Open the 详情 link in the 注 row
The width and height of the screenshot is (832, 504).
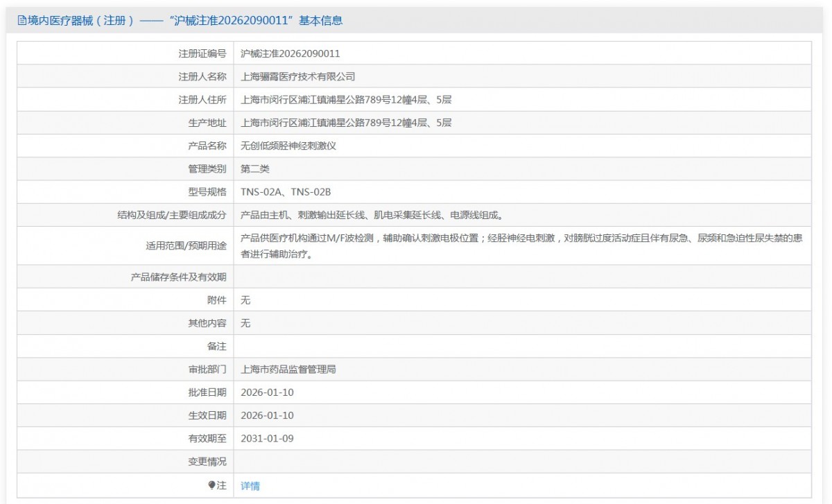pos(250,486)
